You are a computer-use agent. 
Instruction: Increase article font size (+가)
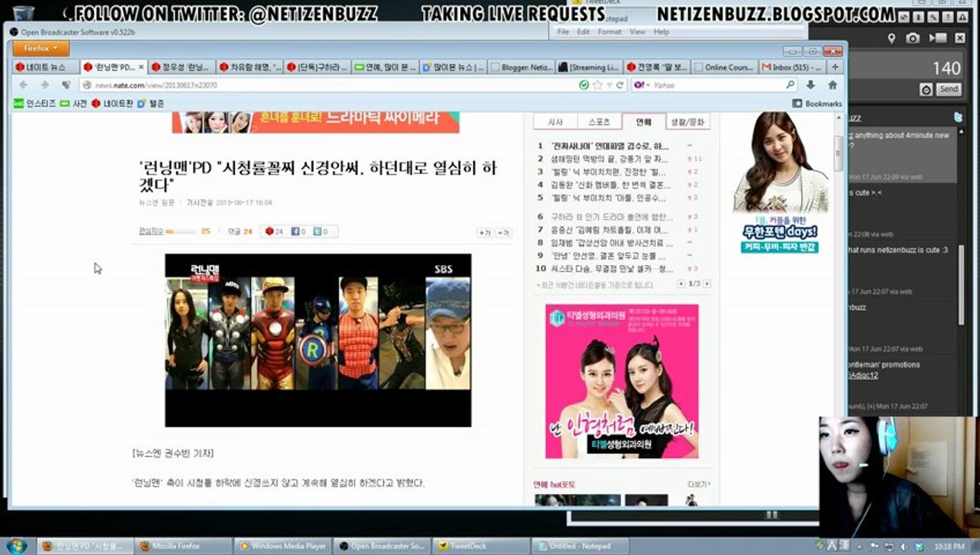(485, 232)
